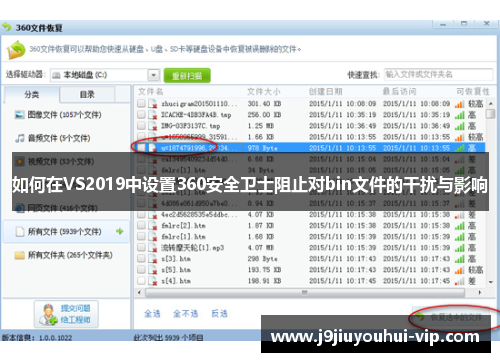This screenshot has width=500, height=362.
Task: Check the box for s[3].htm
Action: (141, 258)
